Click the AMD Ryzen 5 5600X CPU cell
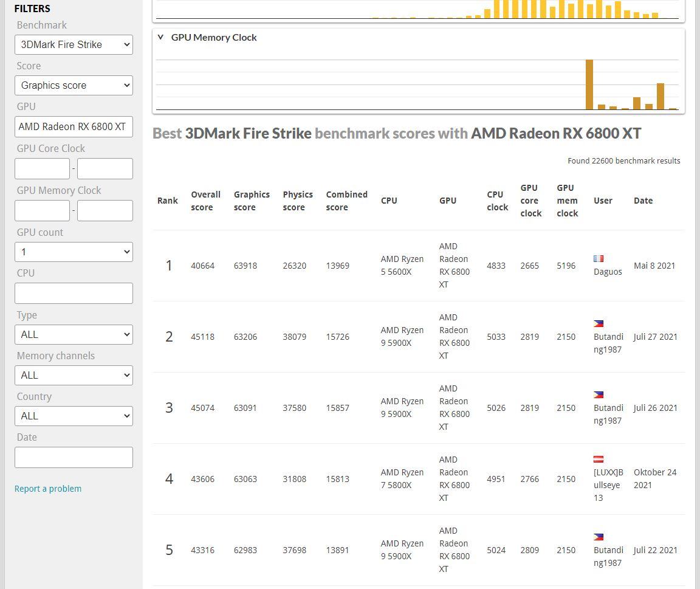The width and height of the screenshot is (700, 589). click(402, 265)
